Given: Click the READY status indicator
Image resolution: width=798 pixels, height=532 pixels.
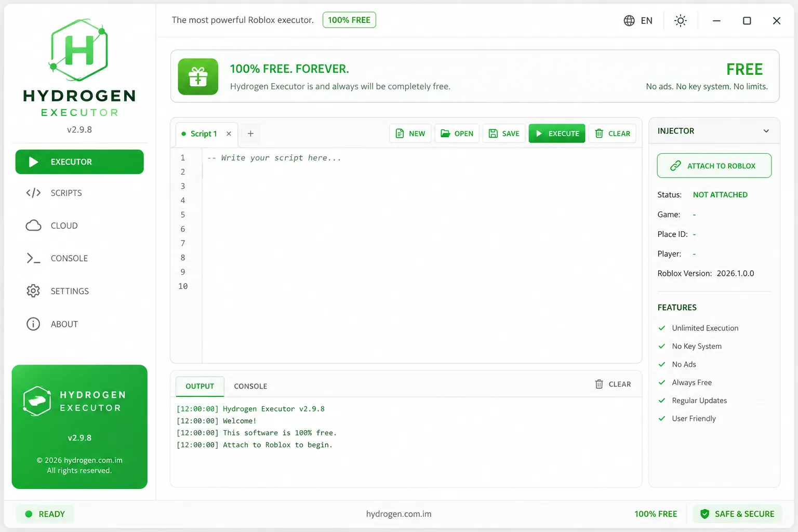Looking at the screenshot, I should [x=45, y=514].
